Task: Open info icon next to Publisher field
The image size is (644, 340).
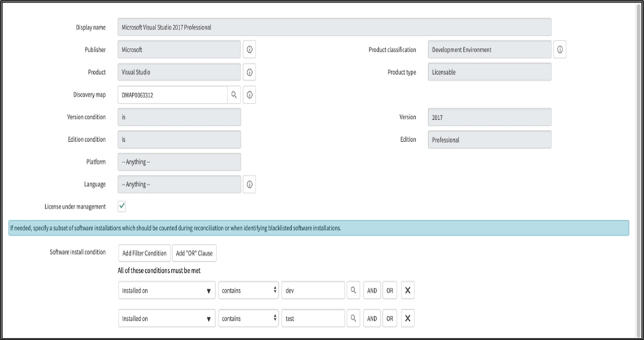Action: pyautogui.click(x=249, y=50)
